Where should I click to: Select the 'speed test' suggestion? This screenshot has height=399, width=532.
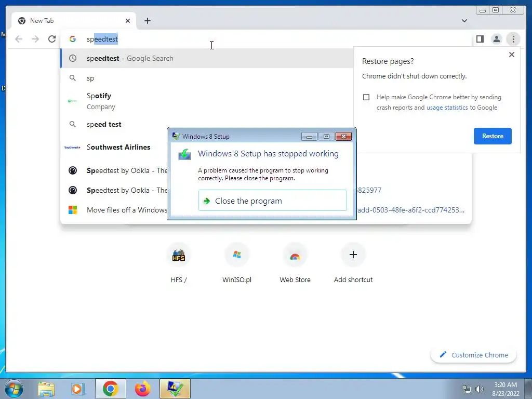[x=207, y=124]
